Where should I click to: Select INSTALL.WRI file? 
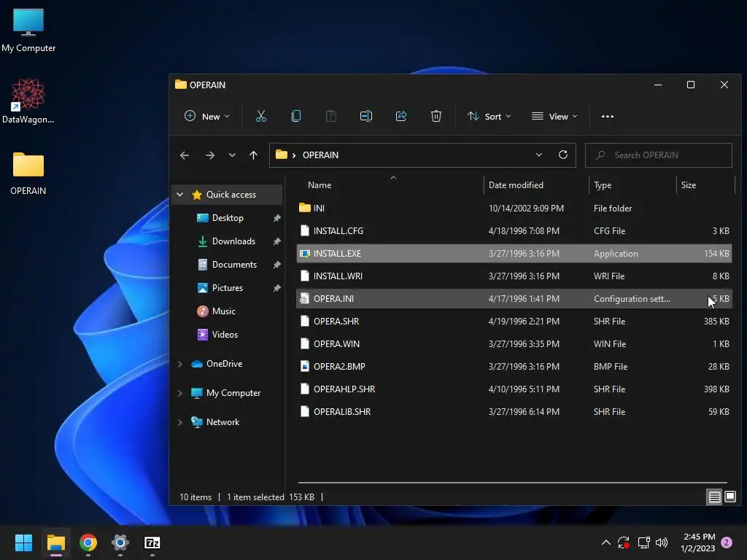(514, 276)
